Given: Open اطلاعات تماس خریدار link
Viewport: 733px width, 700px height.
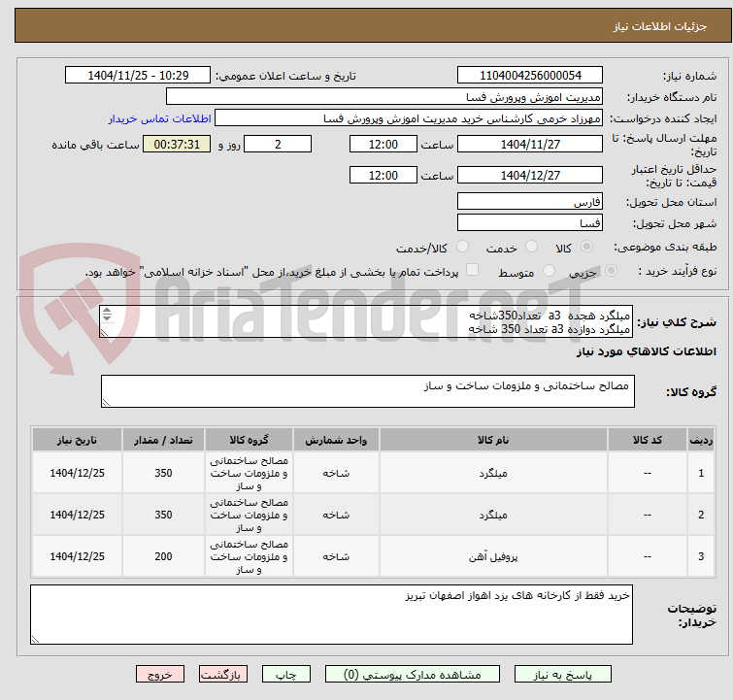Looking at the screenshot, I should point(160,118).
